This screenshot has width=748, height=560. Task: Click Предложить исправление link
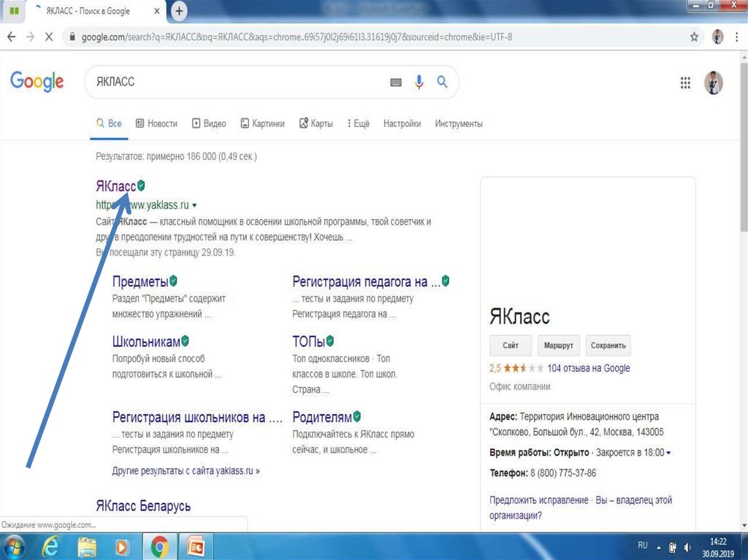click(538, 500)
